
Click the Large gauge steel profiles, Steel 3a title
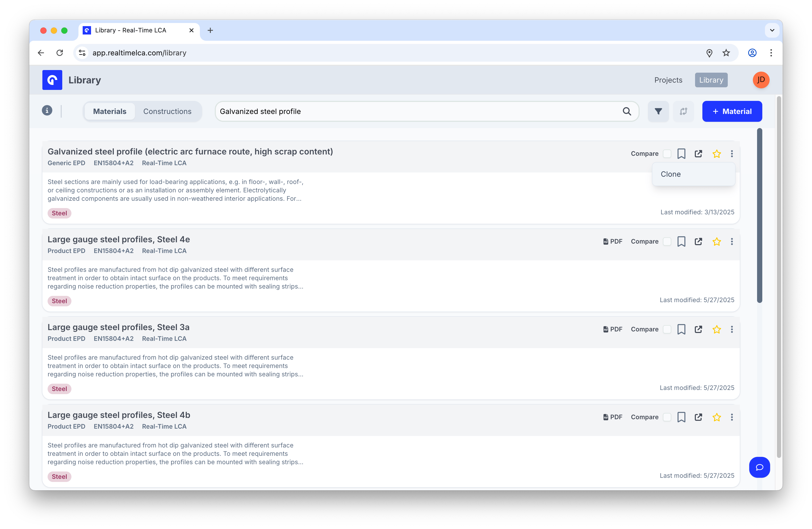119,327
